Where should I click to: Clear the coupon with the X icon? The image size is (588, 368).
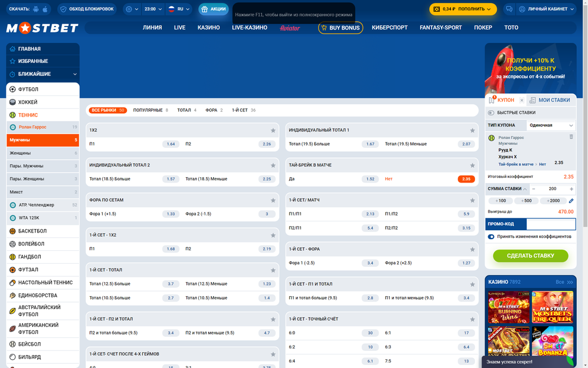coord(522,100)
